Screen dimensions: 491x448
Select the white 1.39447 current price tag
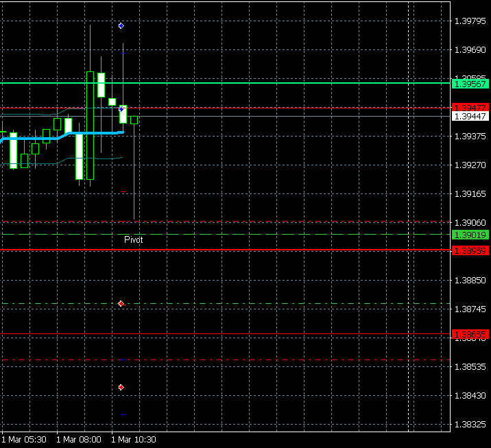(x=470, y=117)
